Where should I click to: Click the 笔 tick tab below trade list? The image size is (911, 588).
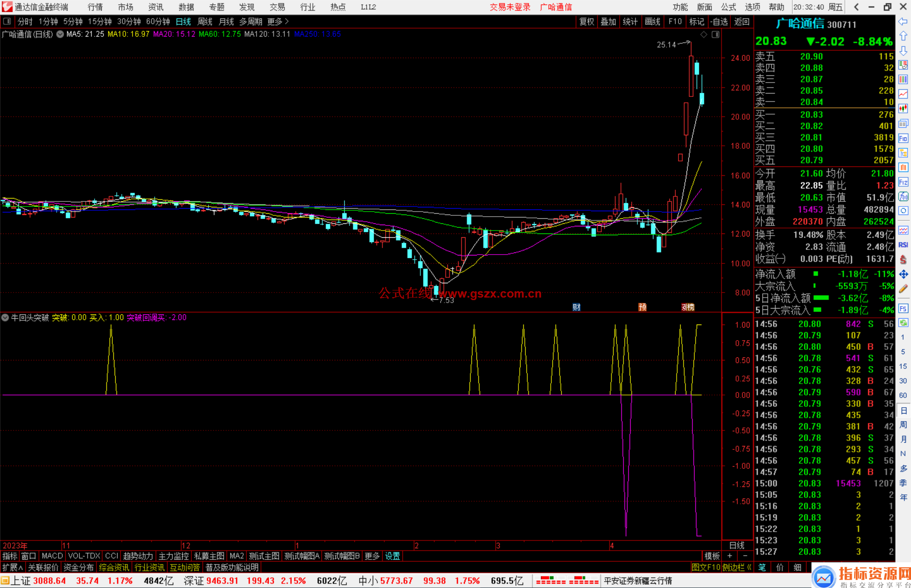762,567
